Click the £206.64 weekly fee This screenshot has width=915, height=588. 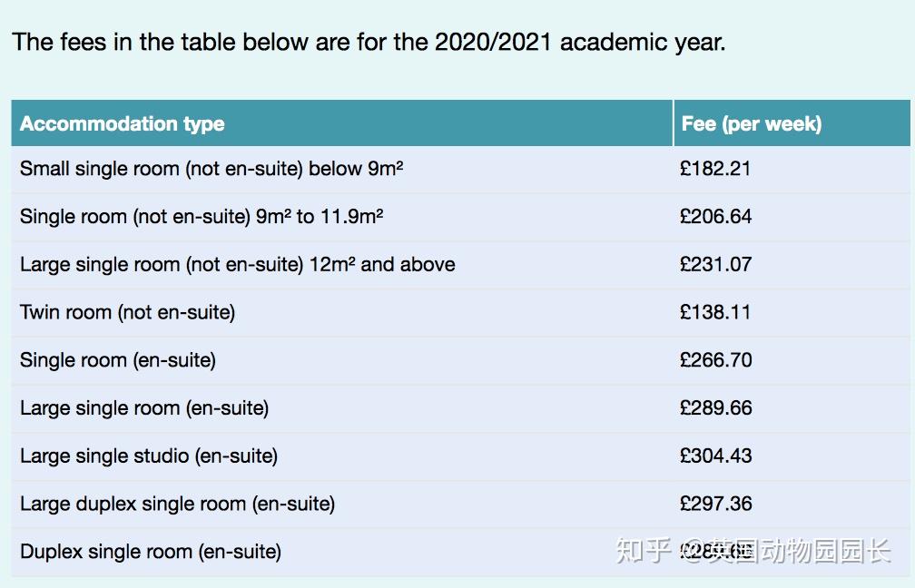click(715, 217)
